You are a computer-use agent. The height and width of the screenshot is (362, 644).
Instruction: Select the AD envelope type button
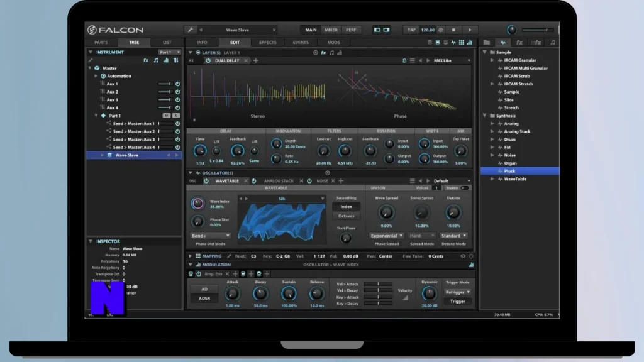point(204,289)
